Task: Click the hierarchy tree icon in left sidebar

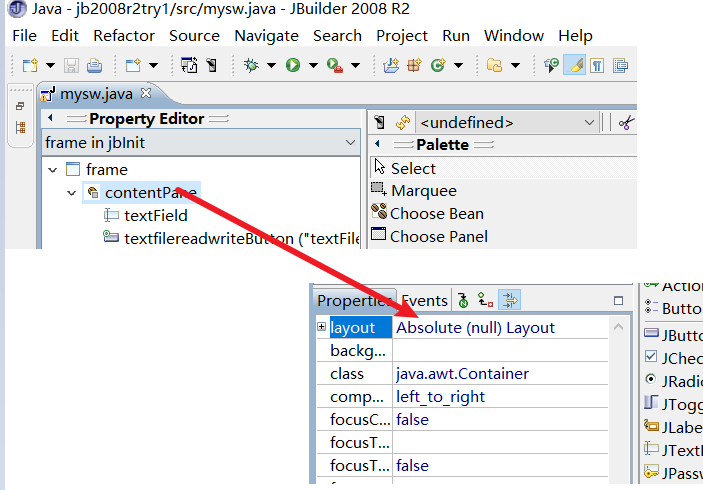Action: pos(20,127)
